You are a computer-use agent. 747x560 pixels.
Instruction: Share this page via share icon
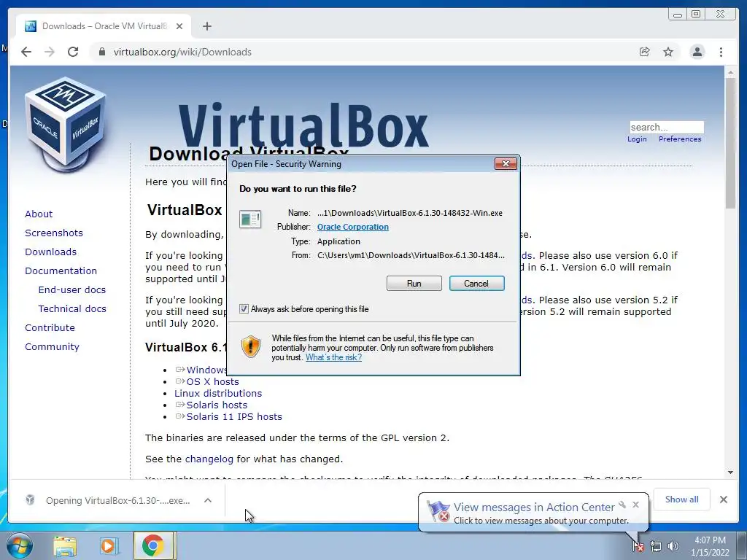pos(644,52)
